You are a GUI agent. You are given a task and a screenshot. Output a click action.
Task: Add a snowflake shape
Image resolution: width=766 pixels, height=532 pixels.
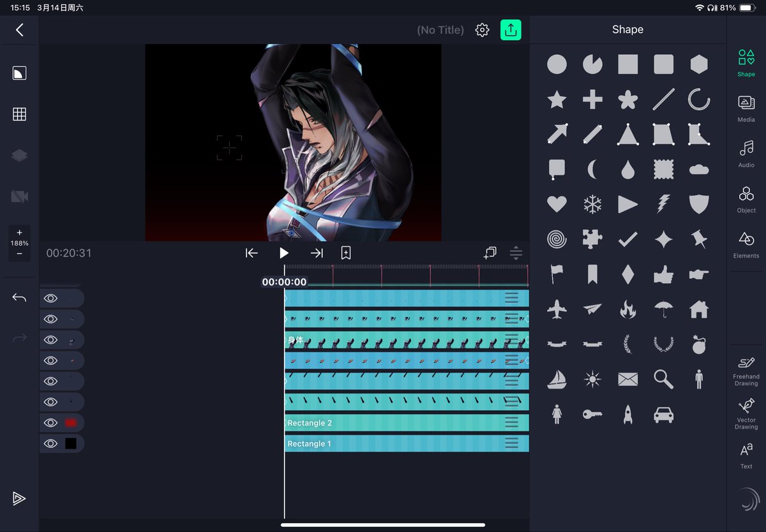point(592,204)
